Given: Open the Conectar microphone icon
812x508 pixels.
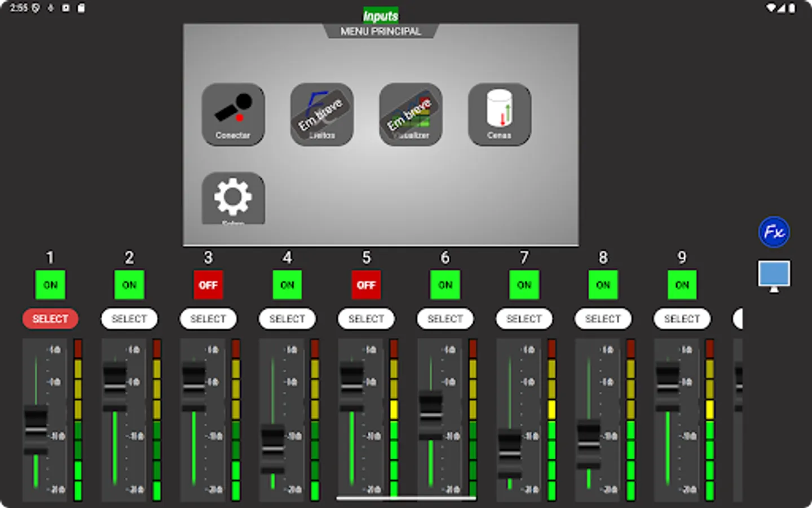Looking at the screenshot, I should pos(233,115).
